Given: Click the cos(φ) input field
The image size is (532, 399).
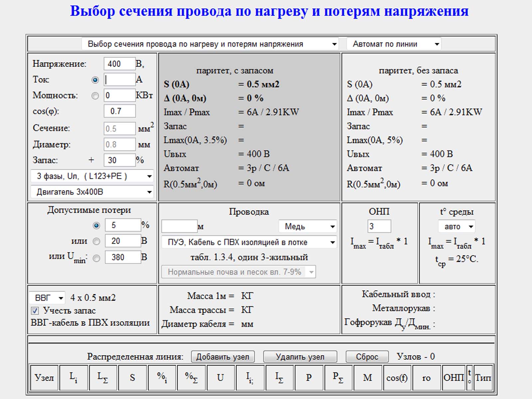Looking at the screenshot, I should point(120,111).
